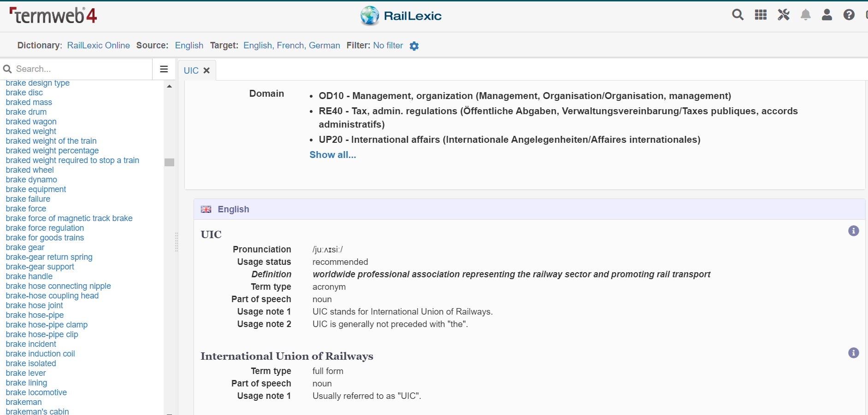Click the English flag icon
Image resolution: width=868 pixels, height=415 pixels.
pyautogui.click(x=206, y=209)
